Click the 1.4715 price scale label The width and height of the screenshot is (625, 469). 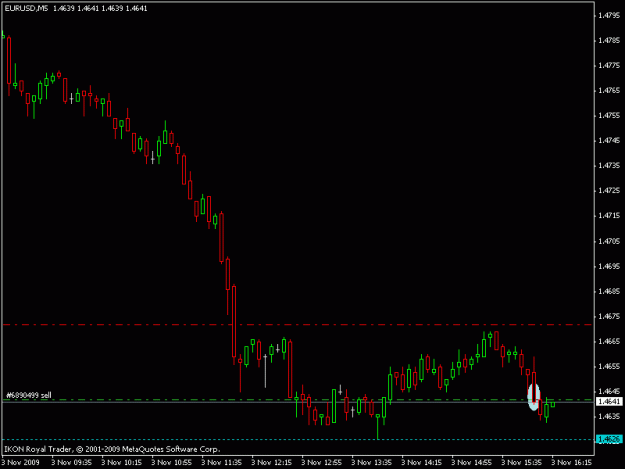click(x=609, y=216)
